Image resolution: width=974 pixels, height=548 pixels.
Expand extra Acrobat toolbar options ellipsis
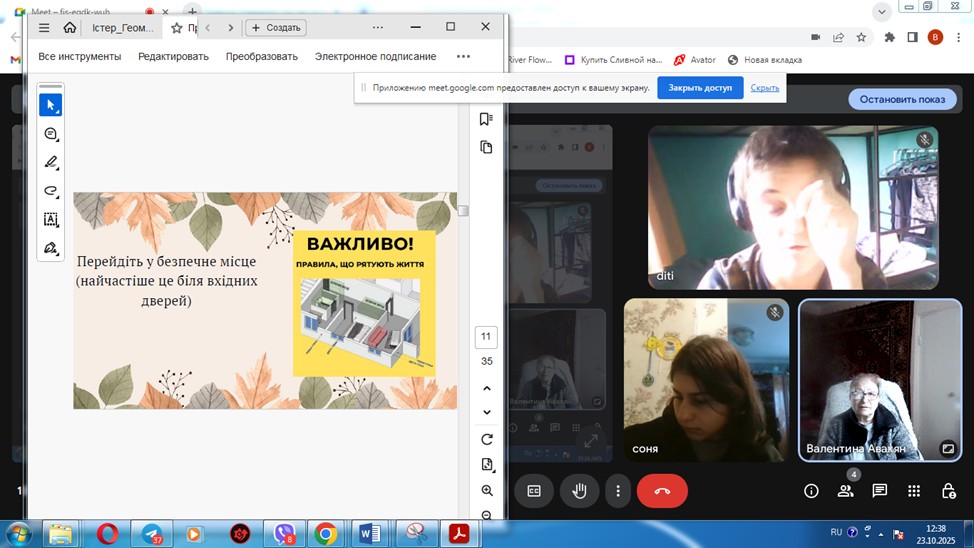pos(463,56)
